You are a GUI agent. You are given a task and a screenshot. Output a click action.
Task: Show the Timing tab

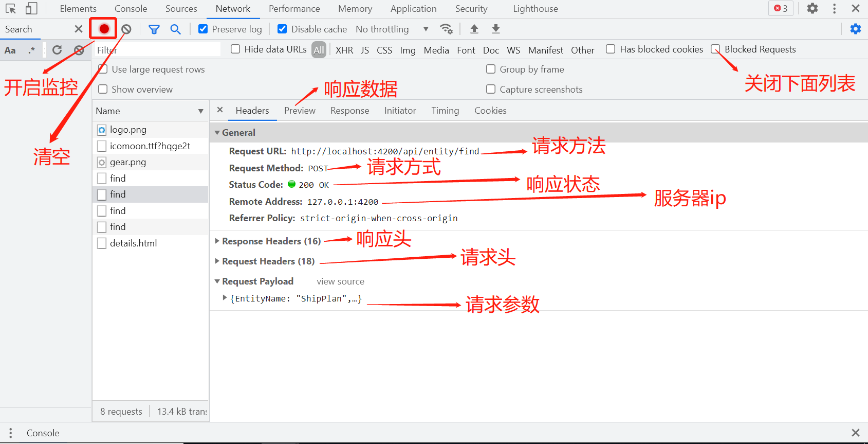[x=445, y=111]
